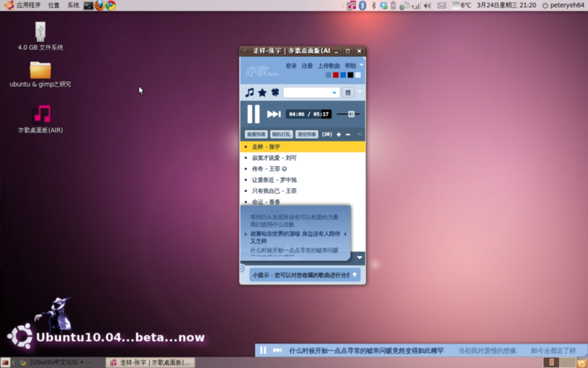Click battery indicator in tray
The width and height of the screenshot is (588, 368).
coord(393,6)
